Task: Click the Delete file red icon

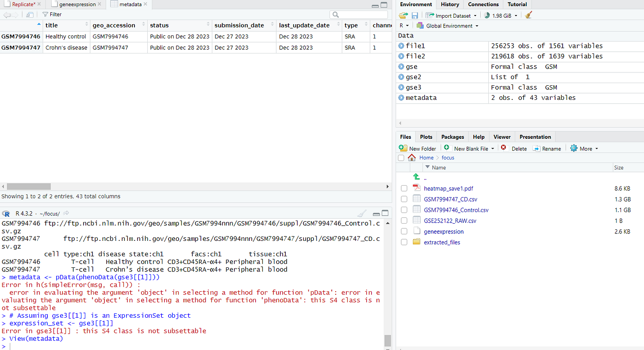Action: click(503, 148)
